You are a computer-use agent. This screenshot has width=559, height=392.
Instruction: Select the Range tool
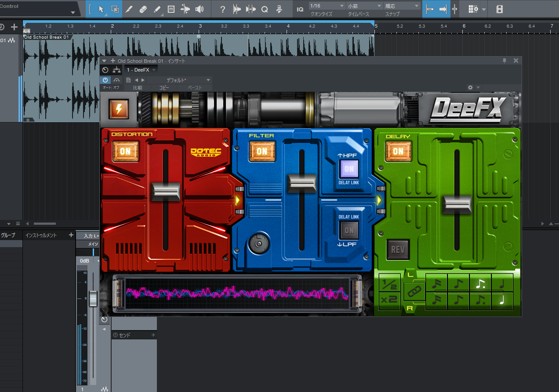tap(115, 9)
